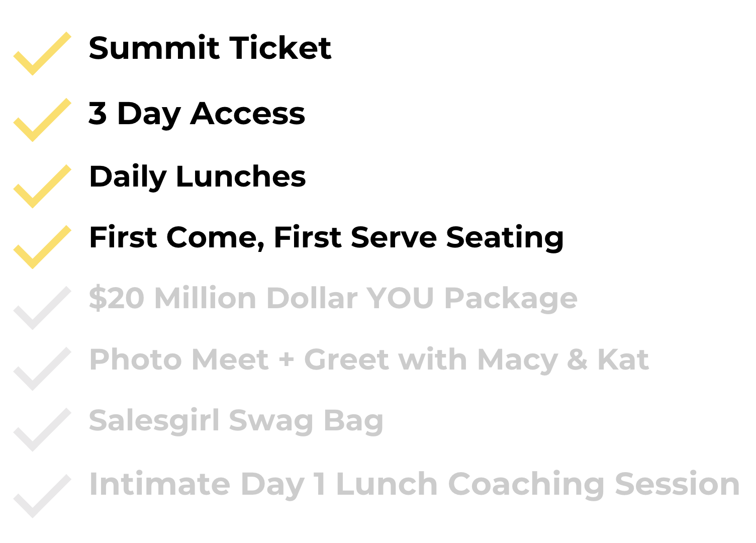Click the gray checkmark beside Salesgirl Swag Bag
Viewport: 756px width, 543px height.
[x=41, y=430]
